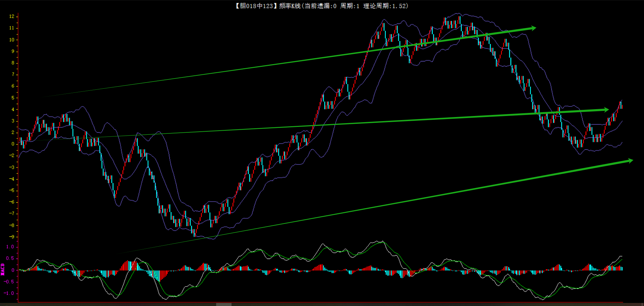This screenshot has height=306, width=644.
Task: Click scrollbar track right of the thumb
Action: [410, 304]
